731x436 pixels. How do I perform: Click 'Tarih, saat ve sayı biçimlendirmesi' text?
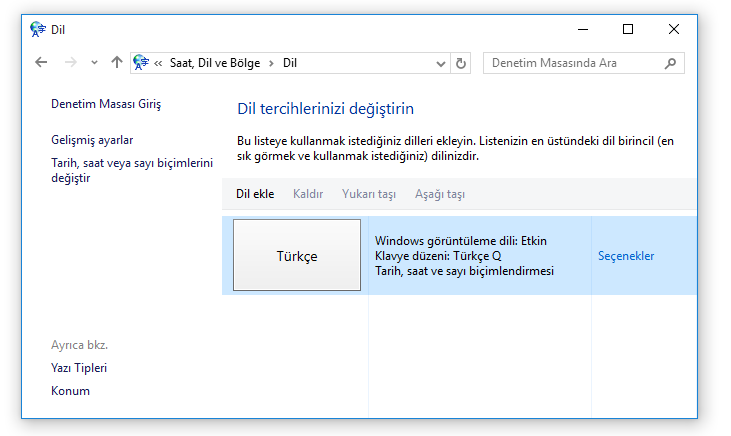pyautogui.click(x=464, y=271)
